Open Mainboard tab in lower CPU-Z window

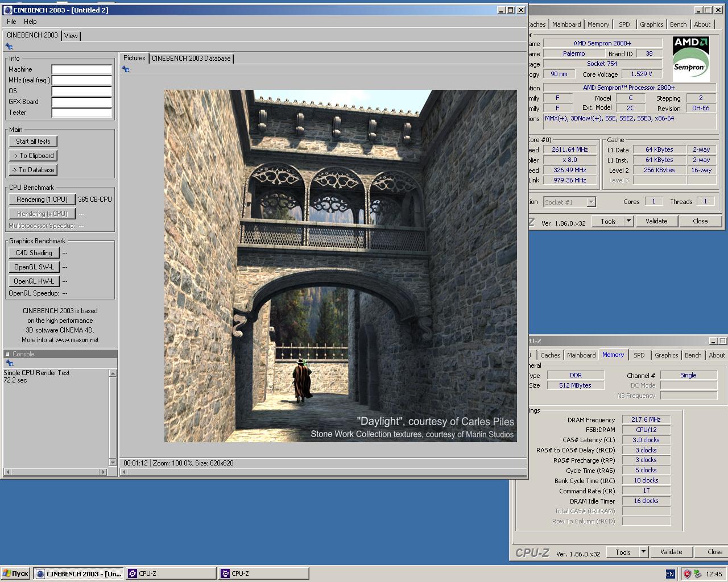[x=581, y=355]
